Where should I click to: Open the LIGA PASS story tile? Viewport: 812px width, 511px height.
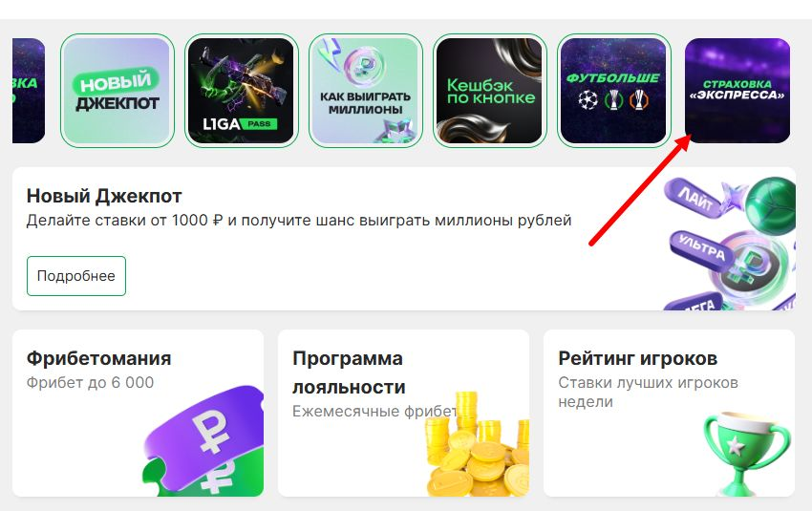point(242,91)
